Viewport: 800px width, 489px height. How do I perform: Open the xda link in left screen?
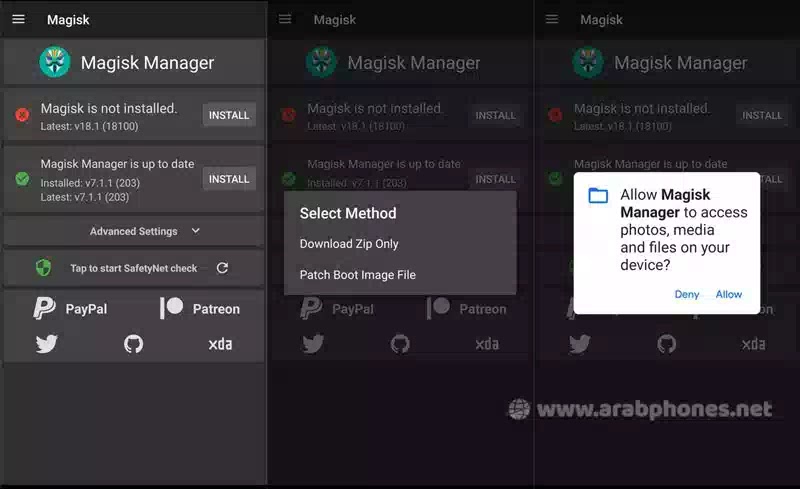point(220,344)
